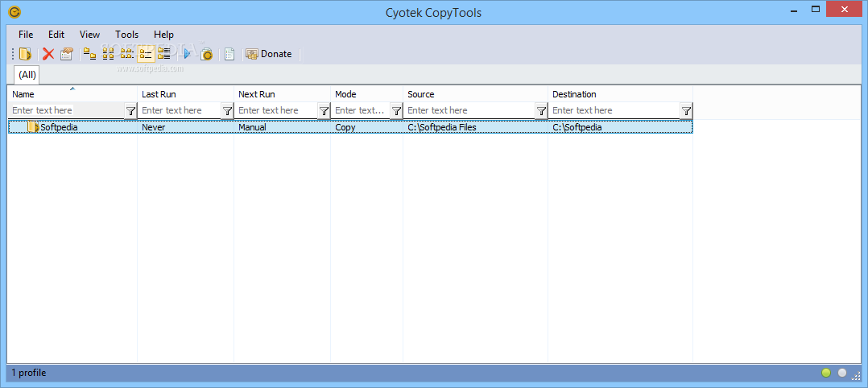Select the four-folder grid view icon
The image size is (868, 388).
109,54
